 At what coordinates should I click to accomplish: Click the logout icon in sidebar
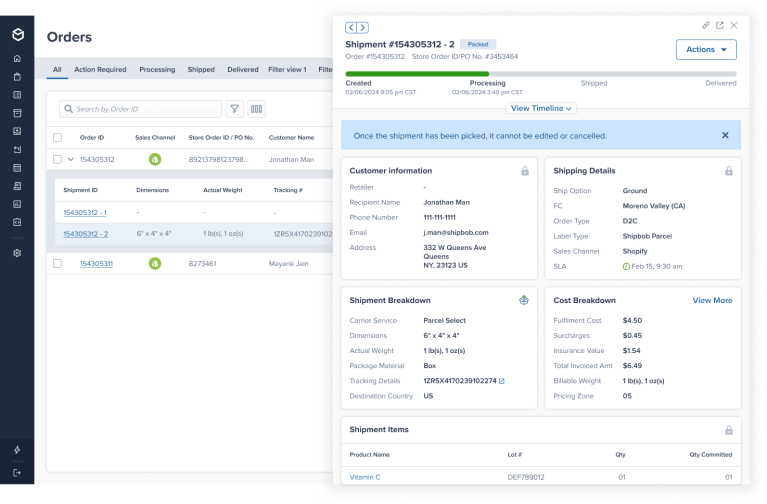17,473
